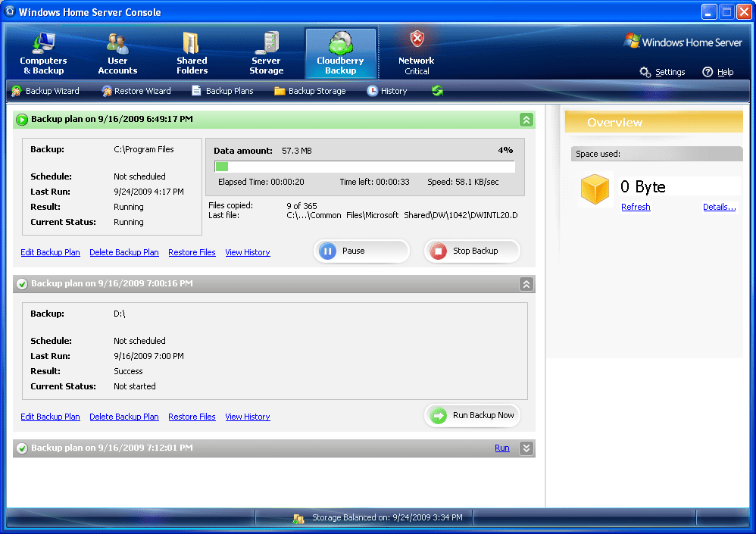
Task: Click the Windows Home Server logo
Action: [x=683, y=42]
